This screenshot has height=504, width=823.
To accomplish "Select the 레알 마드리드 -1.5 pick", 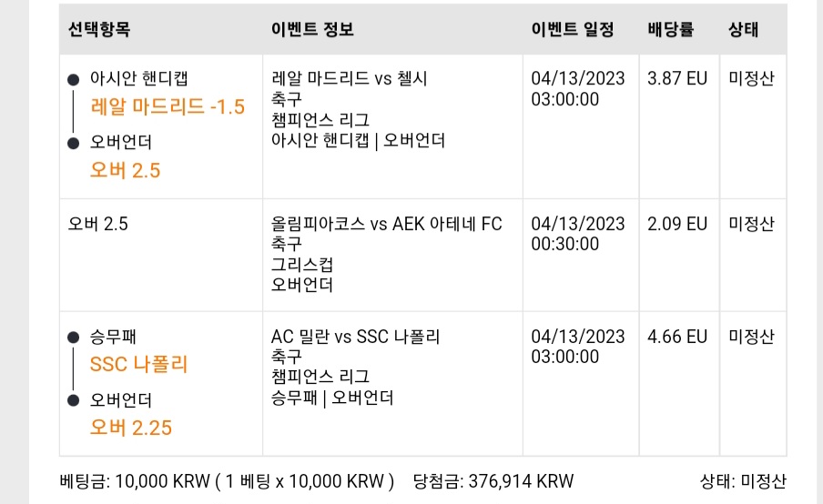I will pyautogui.click(x=168, y=107).
